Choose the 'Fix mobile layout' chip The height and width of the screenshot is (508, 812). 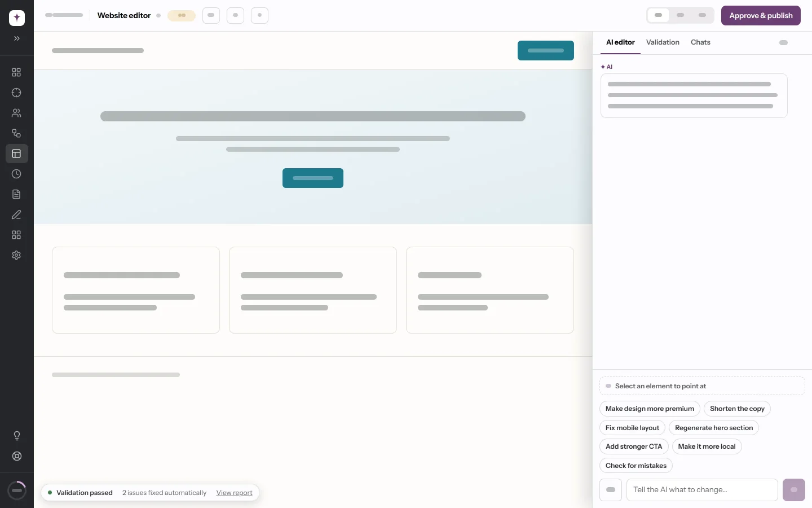coord(632,428)
